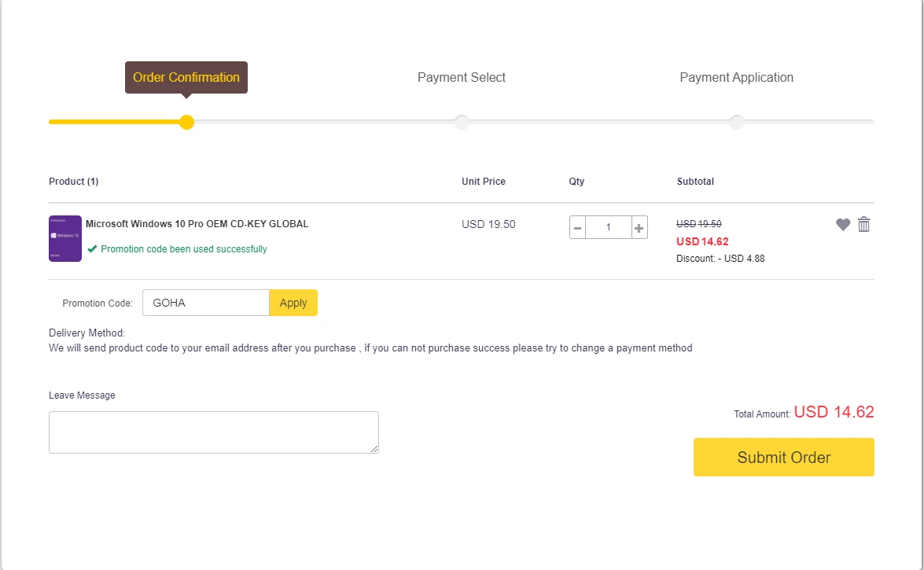Click the red discounted subtotal 'USD 14.62'
This screenshot has height=570, width=924.
701,241
